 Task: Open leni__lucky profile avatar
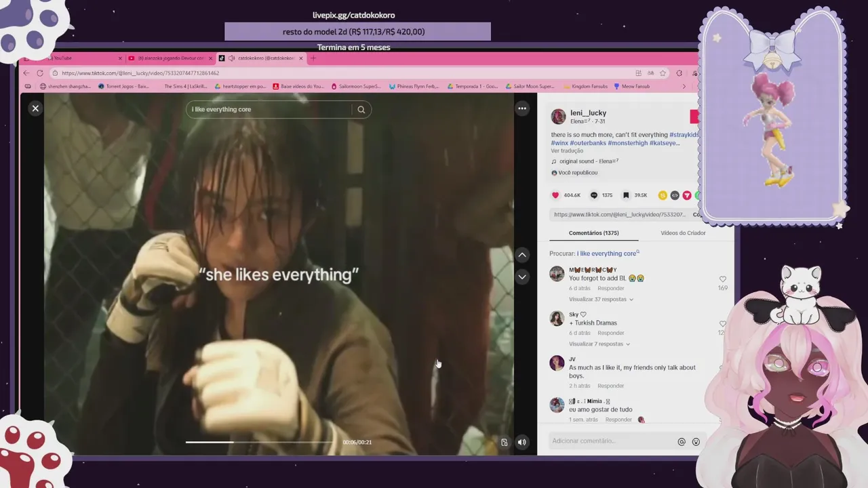[558, 117]
